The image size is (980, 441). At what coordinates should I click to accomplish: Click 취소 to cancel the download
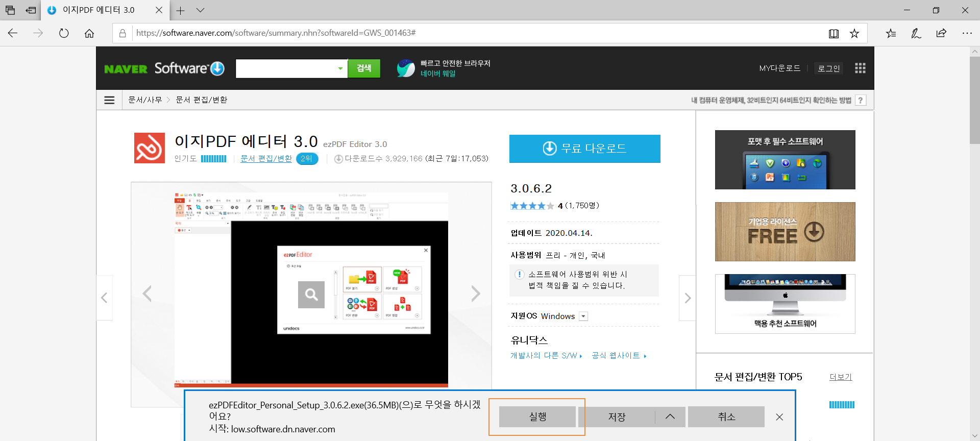coord(726,417)
